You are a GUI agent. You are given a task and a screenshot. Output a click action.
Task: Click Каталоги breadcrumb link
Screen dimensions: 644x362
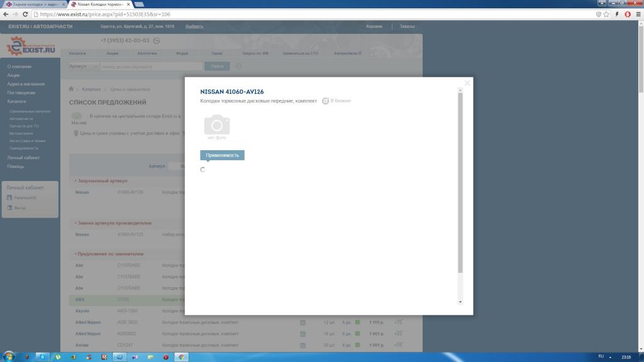point(91,89)
